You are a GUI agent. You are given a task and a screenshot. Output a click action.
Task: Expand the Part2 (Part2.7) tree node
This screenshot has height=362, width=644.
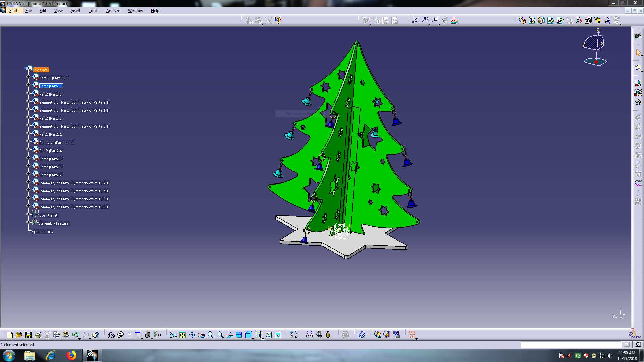click(29, 174)
